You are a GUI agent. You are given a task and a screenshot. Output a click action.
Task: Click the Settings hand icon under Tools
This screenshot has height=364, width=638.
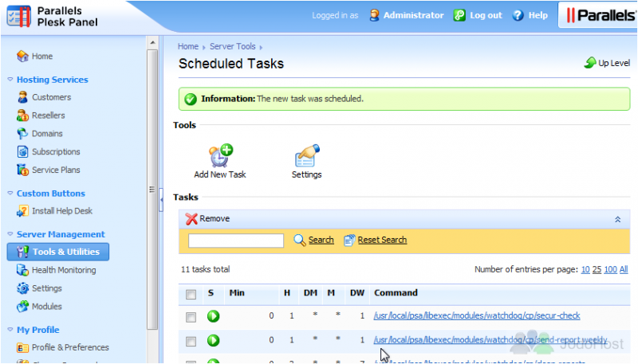tap(307, 155)
